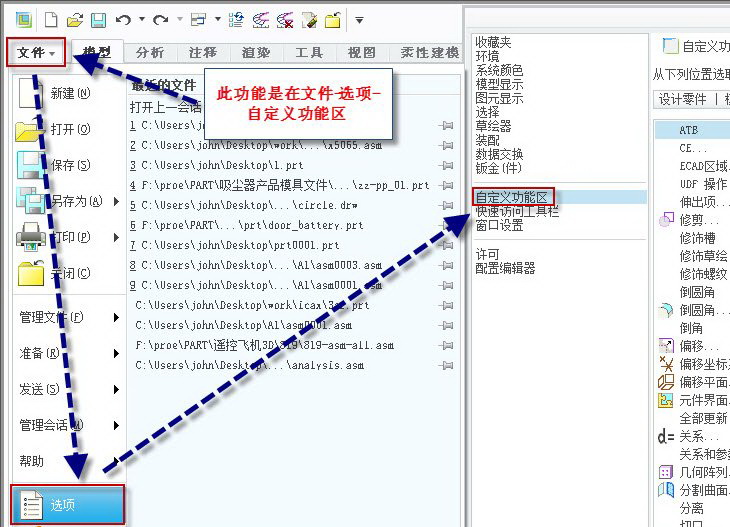This screenshot has height=527, width=730.
Task: Click the Regenerate model toolbar icon
Action: tap(237, 20)
